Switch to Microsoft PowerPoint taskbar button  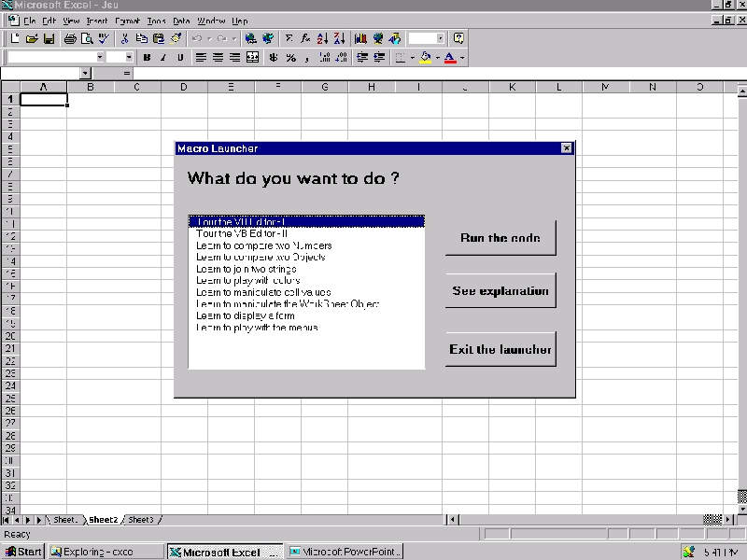[345, 552]
